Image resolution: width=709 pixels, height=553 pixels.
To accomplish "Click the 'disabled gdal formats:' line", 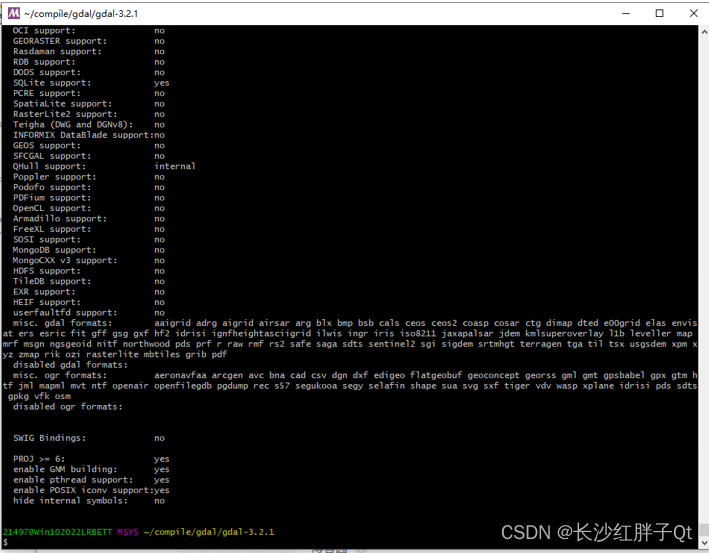I will [x=70, y=365].
